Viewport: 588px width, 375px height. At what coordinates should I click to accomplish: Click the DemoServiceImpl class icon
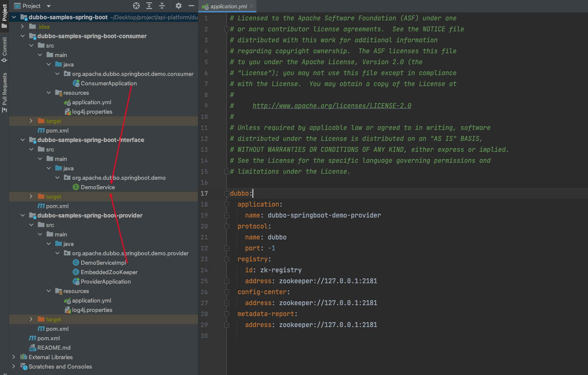76,262
